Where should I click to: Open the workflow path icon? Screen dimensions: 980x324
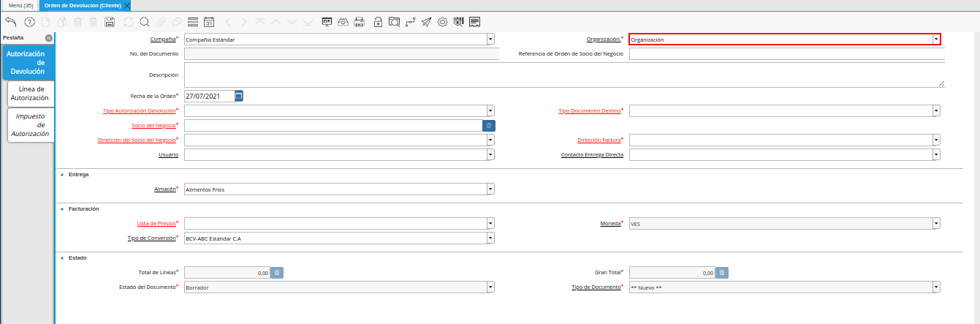coord(410,22)
